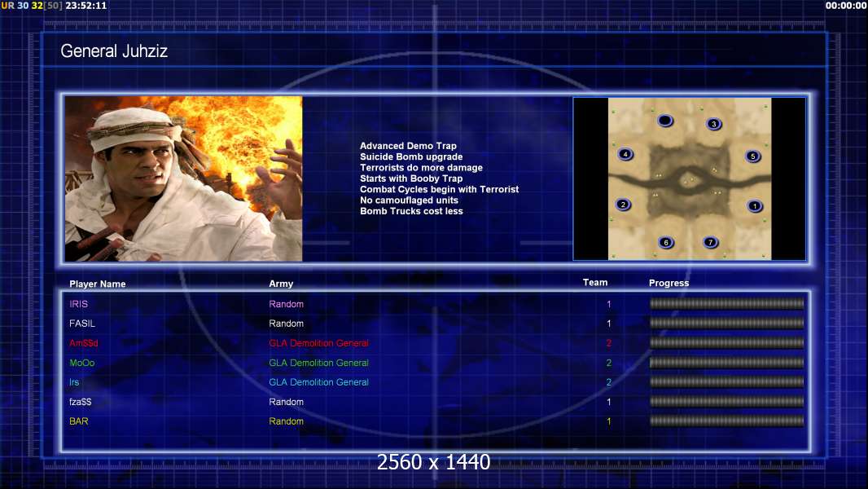Click team number 1 in FASIL row
The width and height of the screenshot is (868, 489).
(608, 324)
